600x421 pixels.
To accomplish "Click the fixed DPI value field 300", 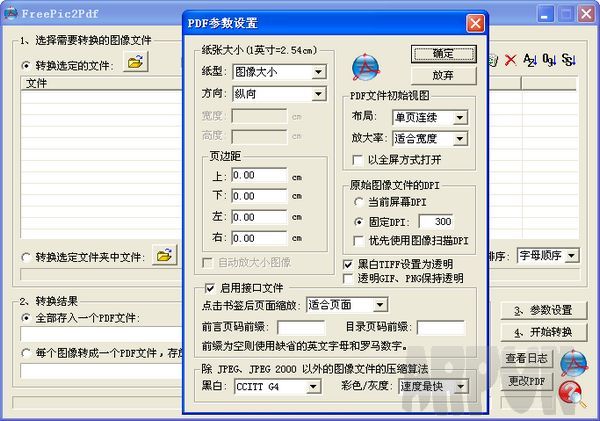I will [436, 222].
